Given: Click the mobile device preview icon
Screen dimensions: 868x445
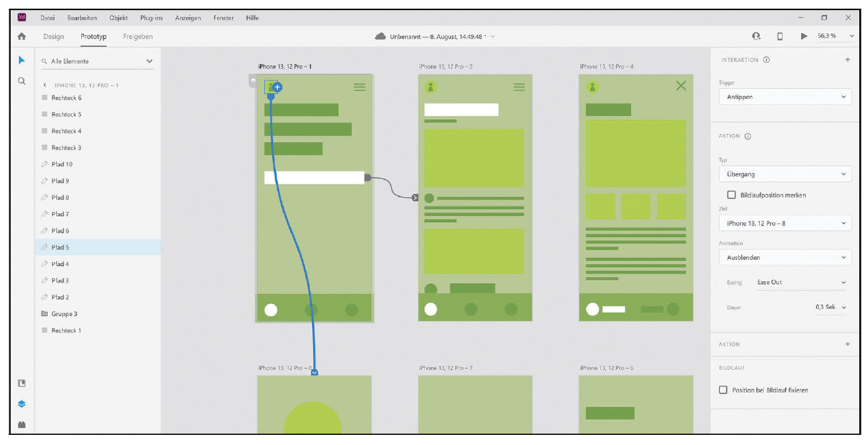Looking at the screenshot, I should pos(780,37).
